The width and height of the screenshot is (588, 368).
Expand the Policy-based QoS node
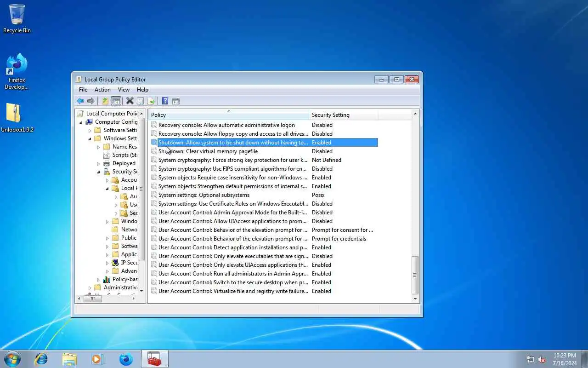click(98, 279)
